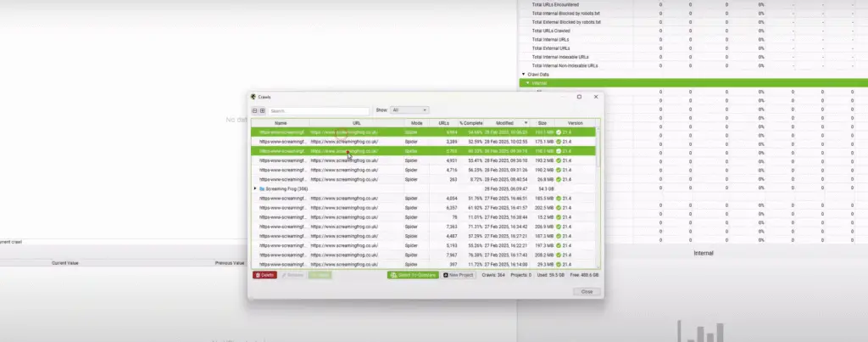Click the red Delete button
The image size is (868, 342).
tap(264, 275)
